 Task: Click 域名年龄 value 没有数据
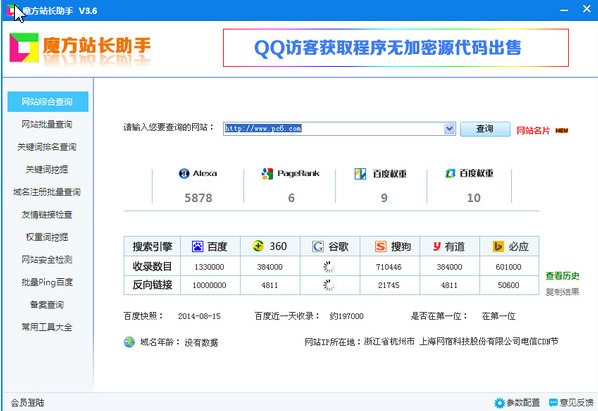[201, 343]
